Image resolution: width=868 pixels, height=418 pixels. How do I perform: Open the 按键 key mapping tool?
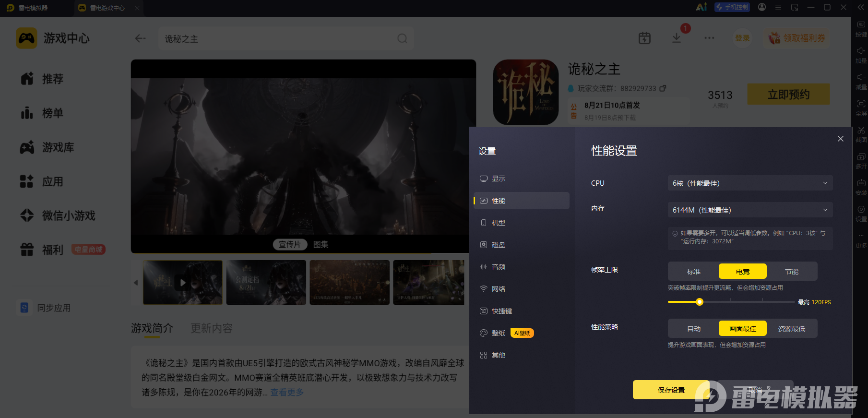pos(861,28)
